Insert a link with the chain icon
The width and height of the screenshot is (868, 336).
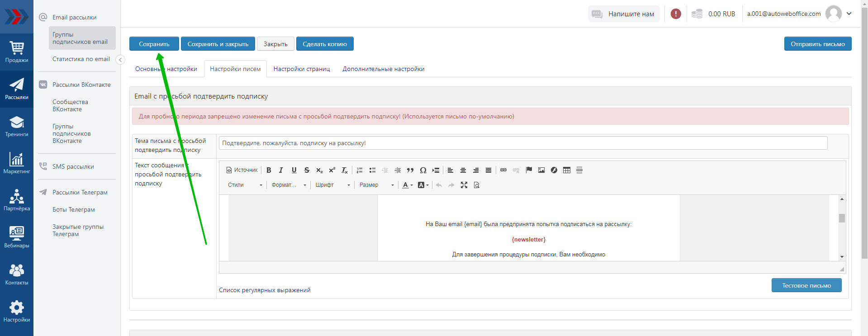(503, 170)
